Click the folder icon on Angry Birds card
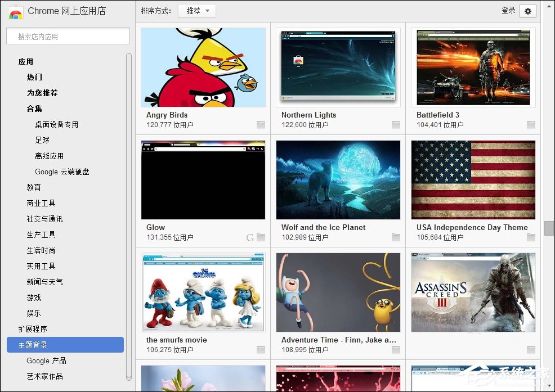555x392 pixels. click(x=261, y=125)
